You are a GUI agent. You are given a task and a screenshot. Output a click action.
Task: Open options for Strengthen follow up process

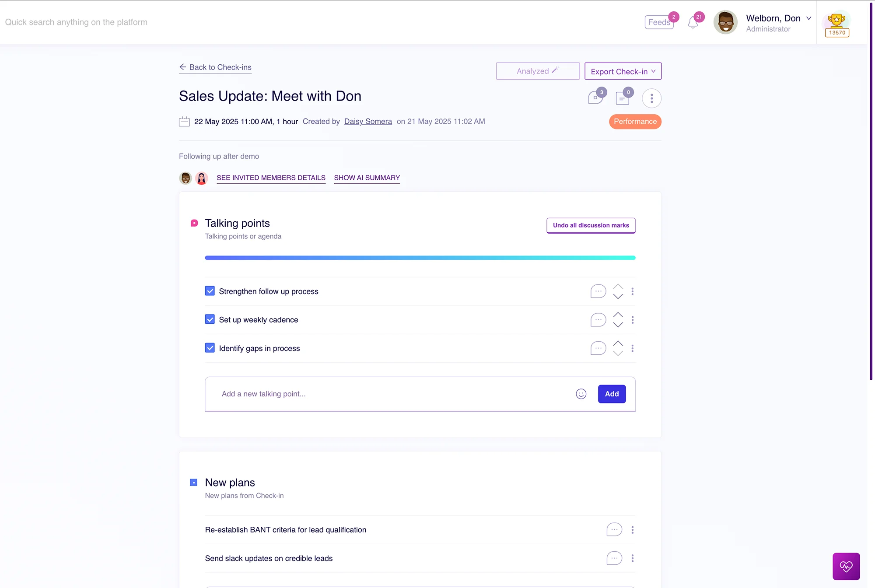(633, 291)
